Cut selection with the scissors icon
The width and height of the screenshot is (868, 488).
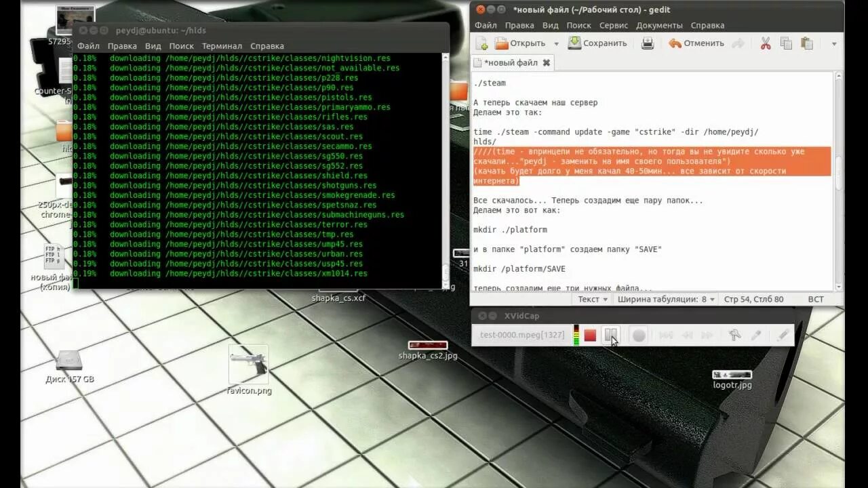(766, 43)
